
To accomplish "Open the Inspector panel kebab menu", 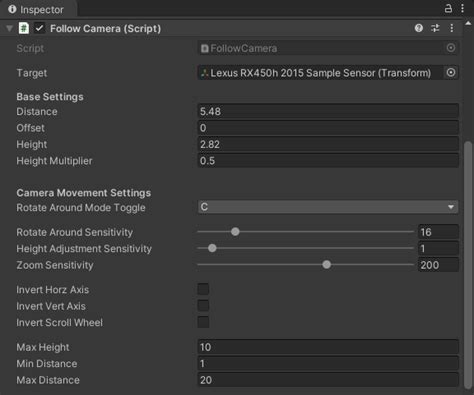I will pyautogui.click(x=462, y=8).
